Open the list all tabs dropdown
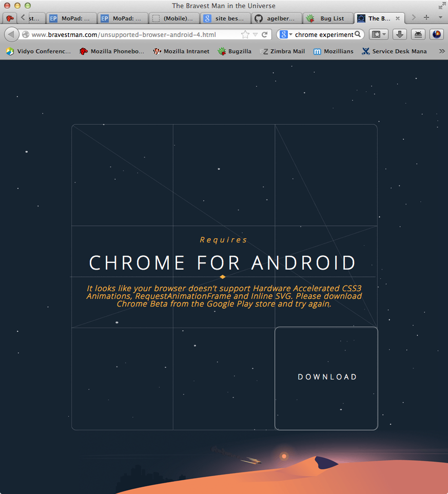 pos(440,18)
